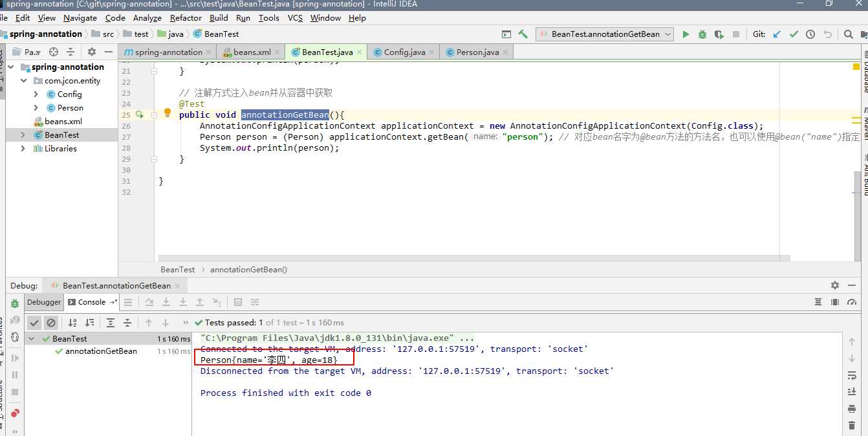Show Git history clock icon
Screen dimensions: 868x436
[810, 34]
